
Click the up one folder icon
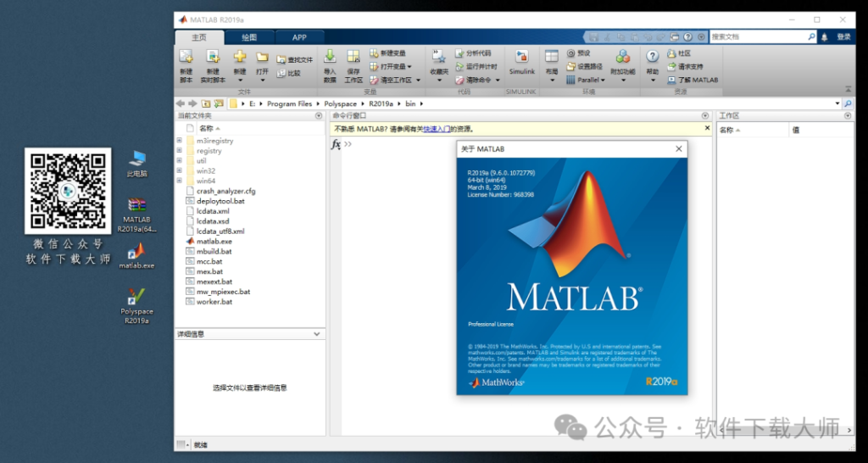pos(206,103)
